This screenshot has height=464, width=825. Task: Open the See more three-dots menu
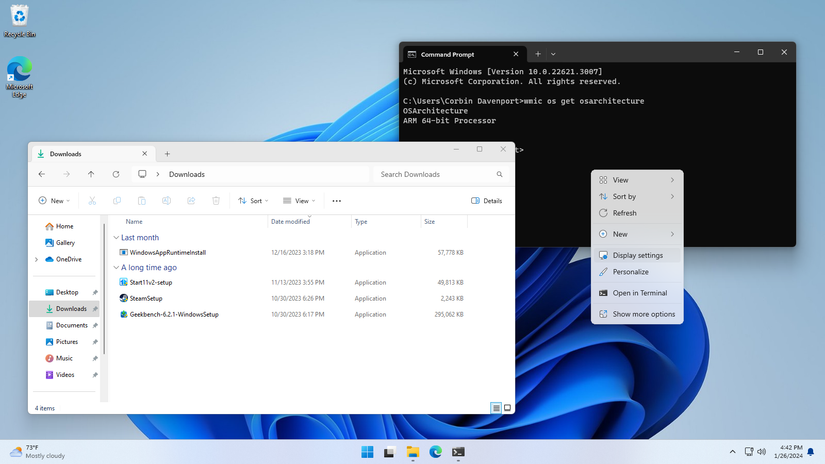coord(337,201)
